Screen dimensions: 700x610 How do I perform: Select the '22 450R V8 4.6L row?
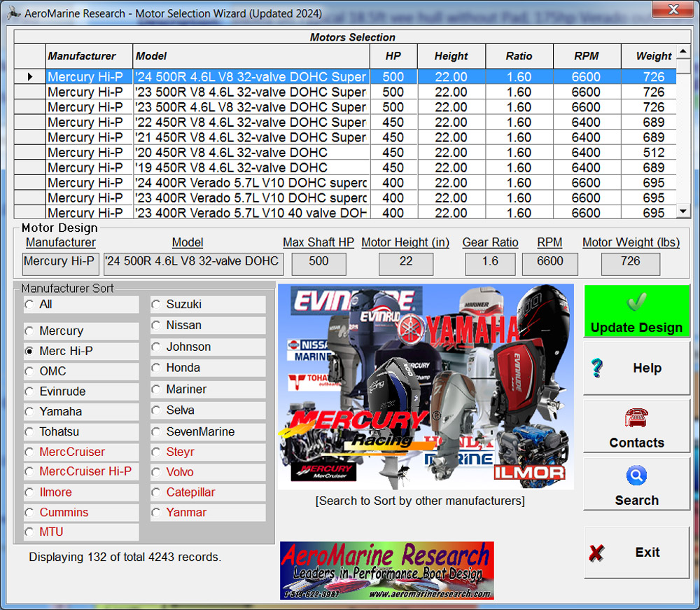pyautogui.click(x=345, y=123)
